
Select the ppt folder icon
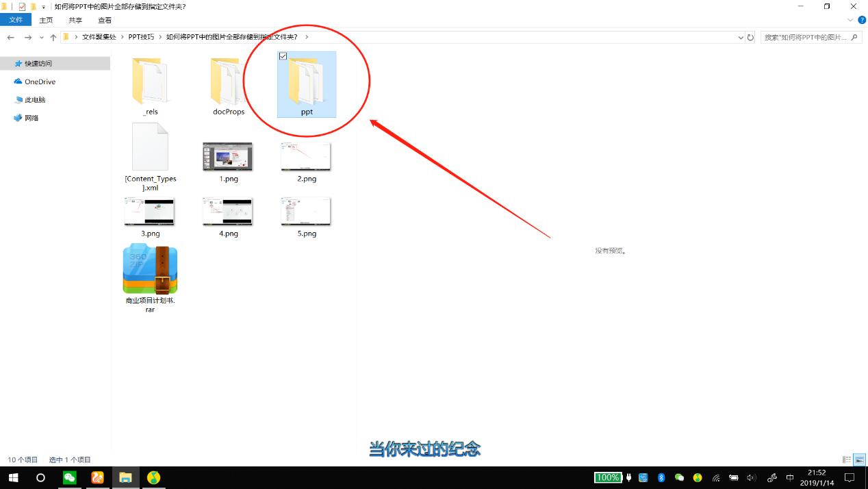click(x=307, y=81)
